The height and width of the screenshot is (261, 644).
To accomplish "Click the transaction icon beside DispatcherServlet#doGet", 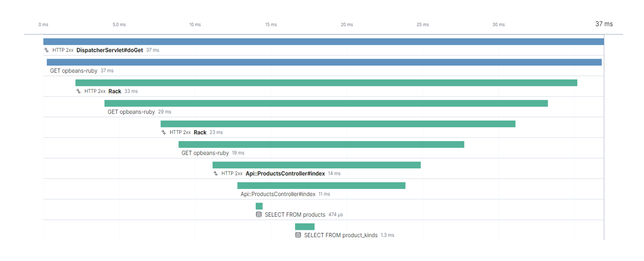I will click(46, 50).
